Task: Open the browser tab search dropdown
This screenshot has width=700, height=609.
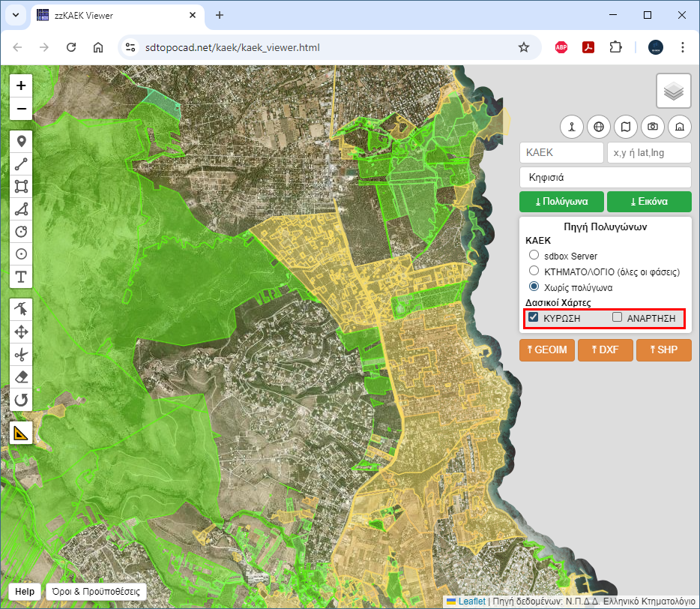Action: 15,15
